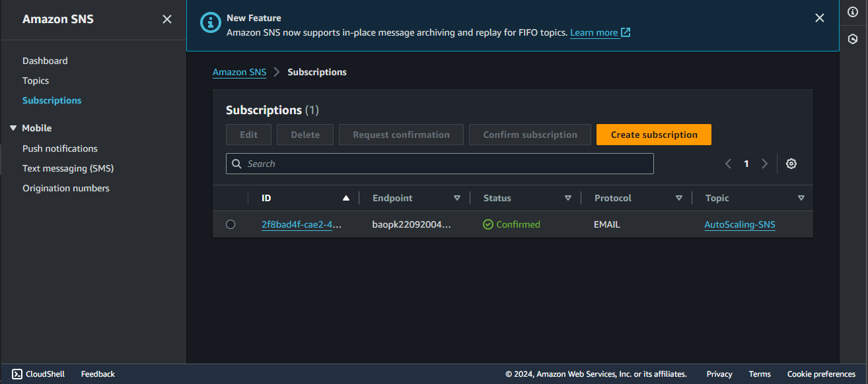Image resolution: width=868 pixels, height=384 pixels.
Task: Close the Amazon SNS navigation panel
Action: [x=167, y=19]
